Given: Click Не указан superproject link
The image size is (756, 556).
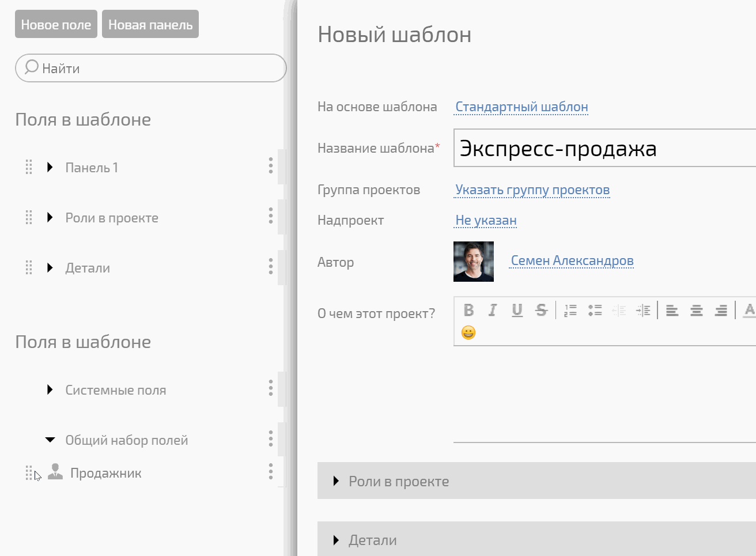Looking at the screenshot, I should click(486, 220).
